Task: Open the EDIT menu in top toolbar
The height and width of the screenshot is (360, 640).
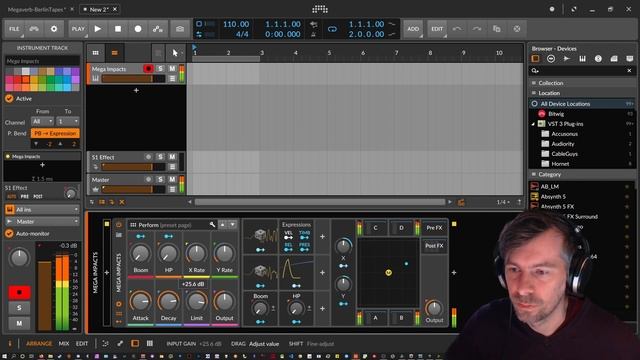Action: [437, 29]
